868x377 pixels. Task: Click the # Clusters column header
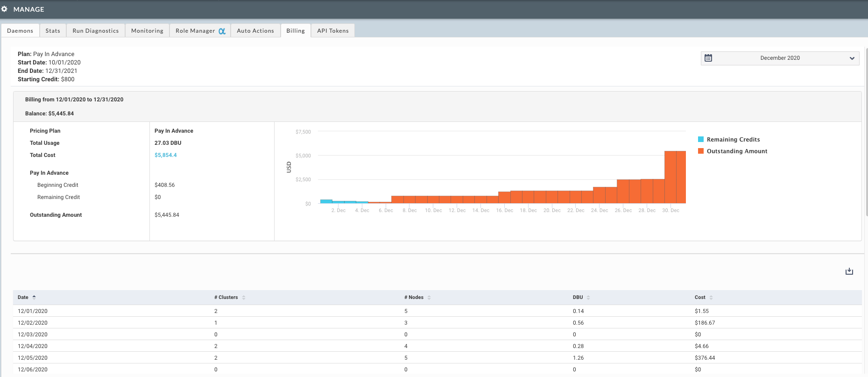point(226,298)
